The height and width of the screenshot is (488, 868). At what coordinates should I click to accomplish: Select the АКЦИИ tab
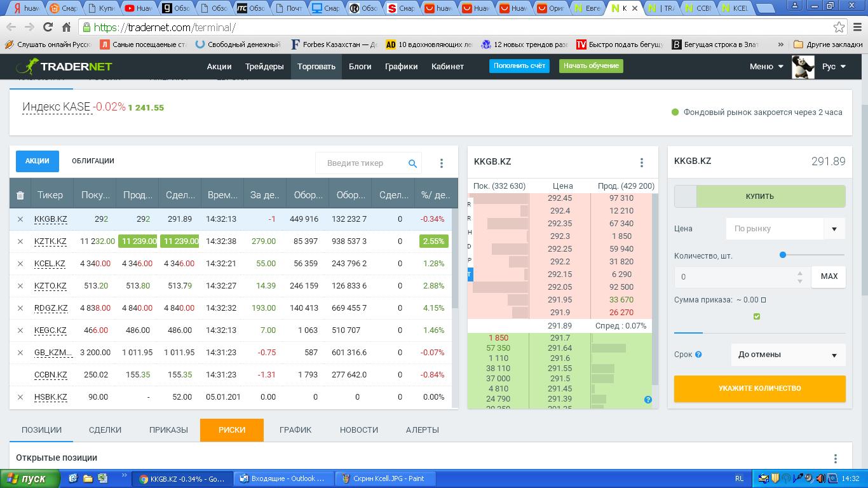pyautogui.click(x=37, y=161)
